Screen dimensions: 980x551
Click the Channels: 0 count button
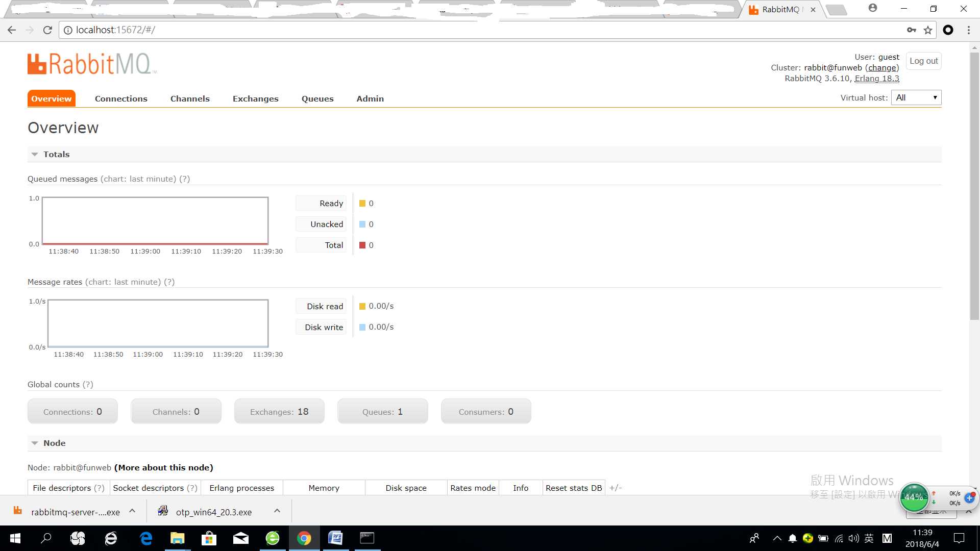coord(176,411)
